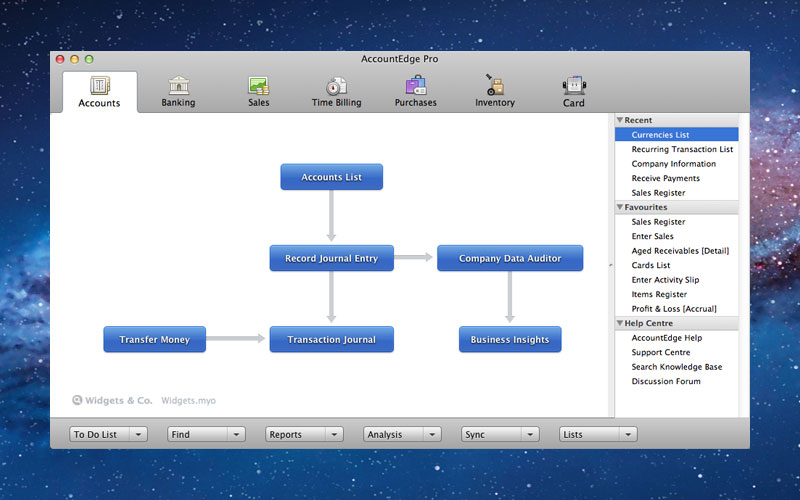The height and width of the screenshot is (500, 800).
Task: Open Aged Receivables [Detail] report
Action: pos(680,251)
